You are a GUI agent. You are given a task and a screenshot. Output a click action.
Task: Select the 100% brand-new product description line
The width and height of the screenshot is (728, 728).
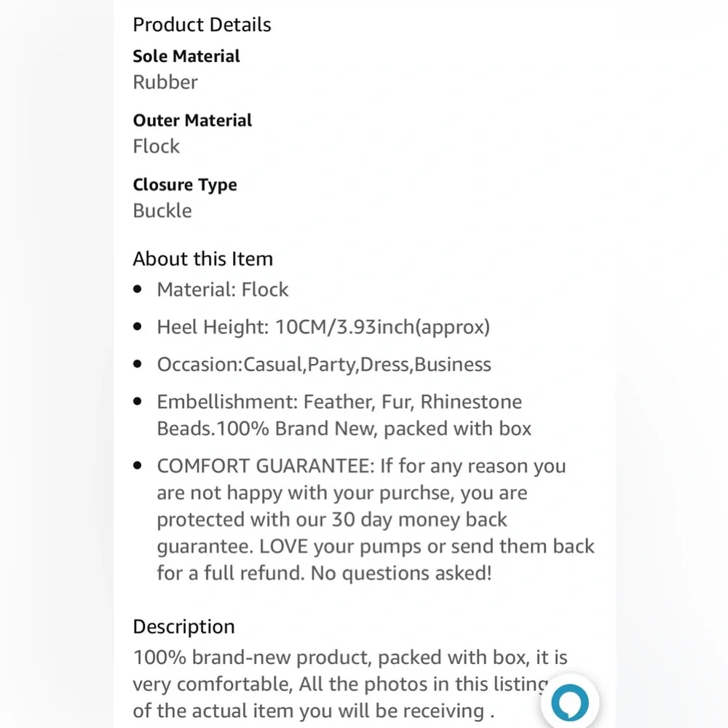[328, 658]
